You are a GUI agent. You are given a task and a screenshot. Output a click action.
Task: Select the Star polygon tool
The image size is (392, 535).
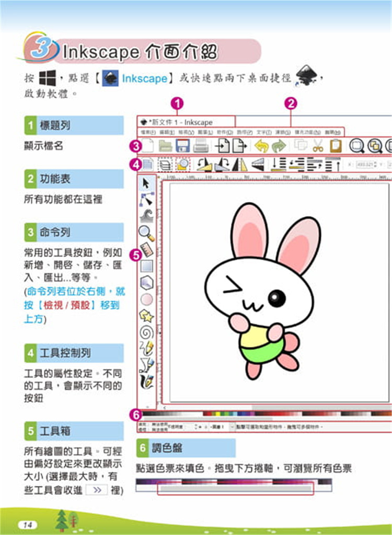click(147, 316)
